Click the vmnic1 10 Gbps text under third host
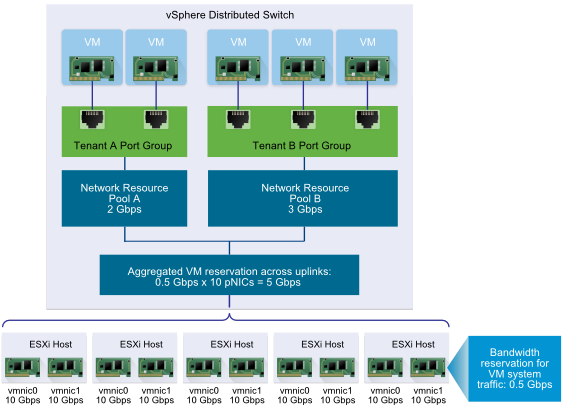The image size is (563, 413). click(247, 395)
